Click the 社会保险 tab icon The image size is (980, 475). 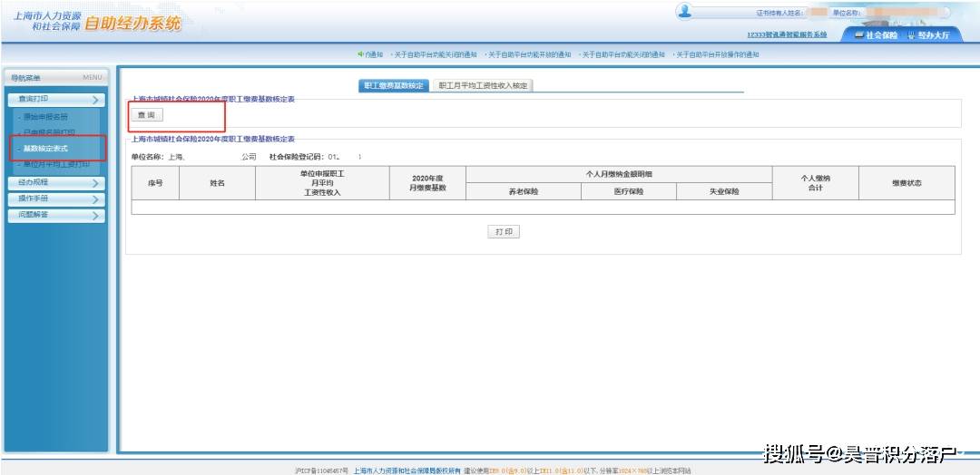[859, 35]
